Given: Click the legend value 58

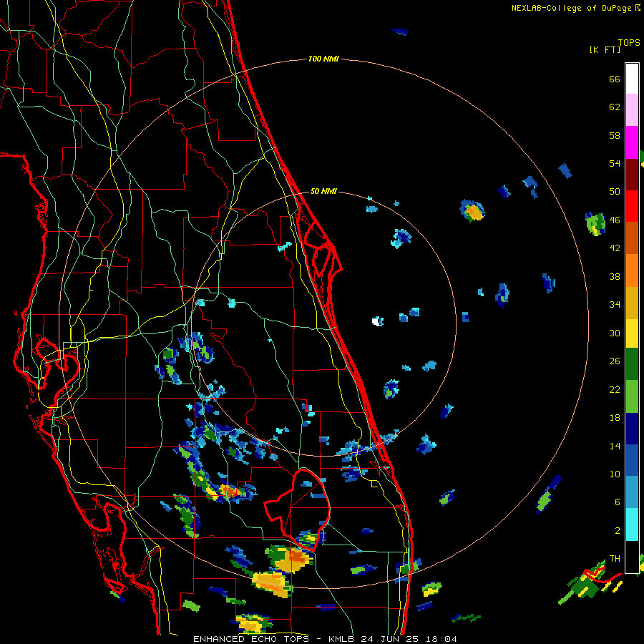Looking at the screenshot, I should (x=615, y=135).
